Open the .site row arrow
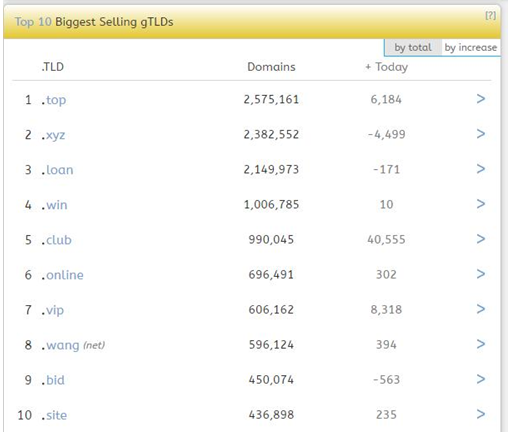Image resolution: width=508 pixels, height=435 pixels. [x=480, y=414]
